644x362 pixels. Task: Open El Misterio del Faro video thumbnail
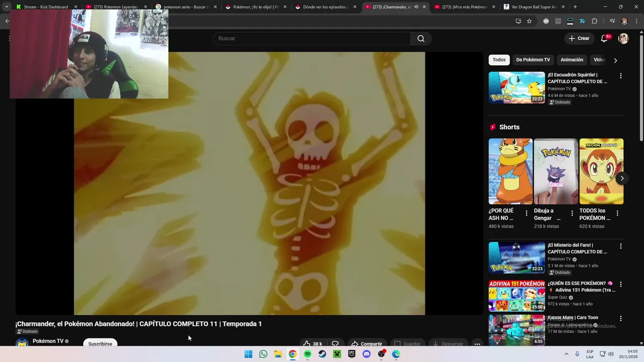[517, 258]
